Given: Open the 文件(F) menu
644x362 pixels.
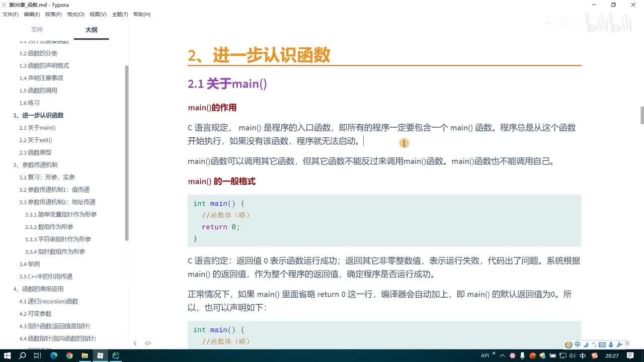Looking at the screenshot, I should point(11,14).
